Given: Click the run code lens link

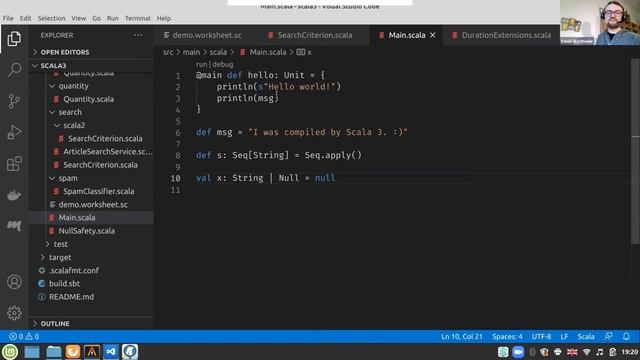Looking at the screenshot, I should tap(201, 64).
